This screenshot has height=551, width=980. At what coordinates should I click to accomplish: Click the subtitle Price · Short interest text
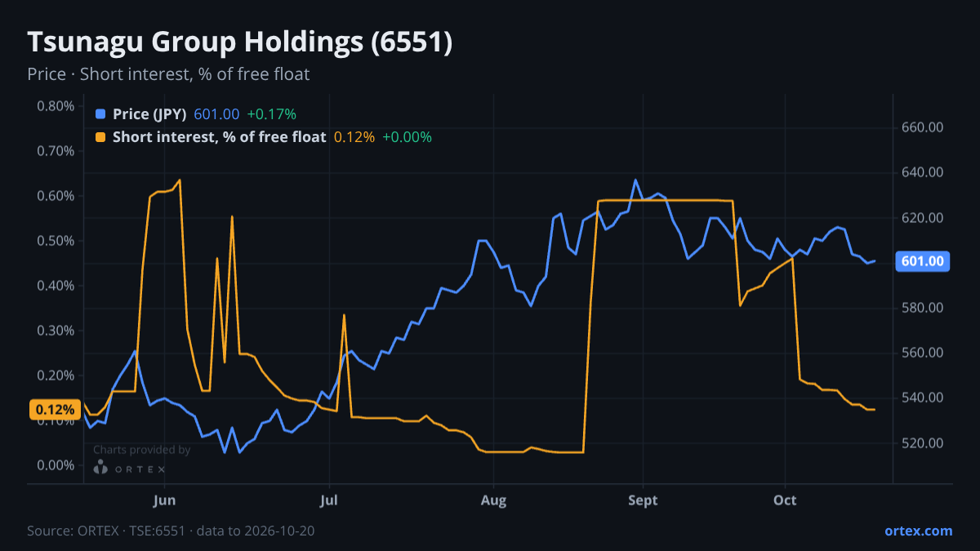coord(168,74)
